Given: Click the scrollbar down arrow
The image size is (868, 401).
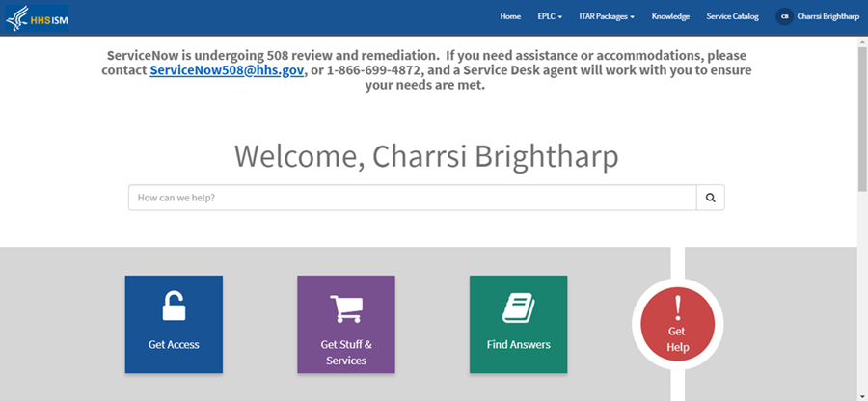Looking at the screenshot, I should (862, 395).
